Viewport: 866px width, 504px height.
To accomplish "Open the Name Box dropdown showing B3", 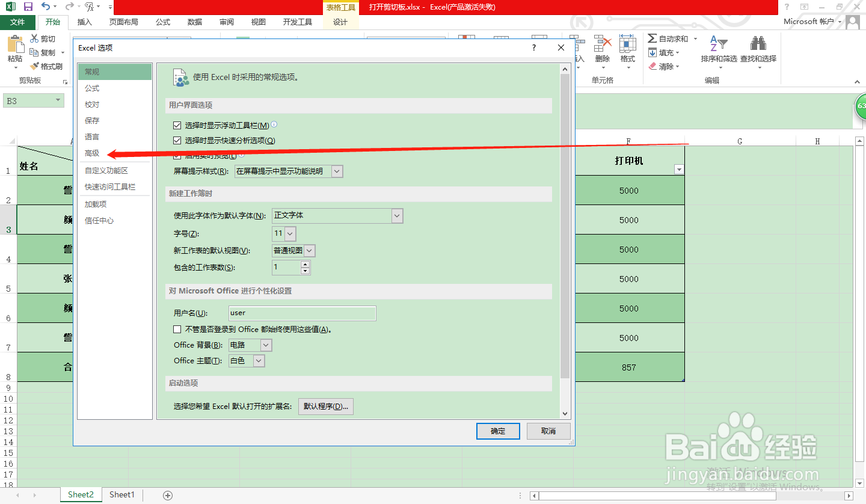I will (x=58, y=101).
